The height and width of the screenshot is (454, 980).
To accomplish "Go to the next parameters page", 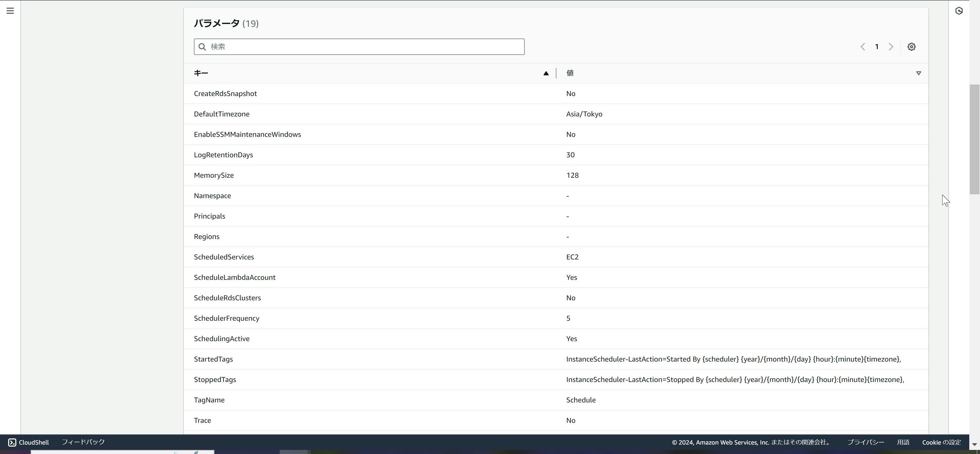I will pos(891,47).
